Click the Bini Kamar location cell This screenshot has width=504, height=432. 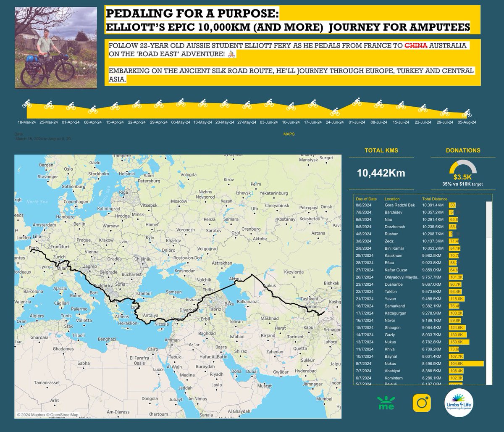pyautogui.click(x=394, y=248)
